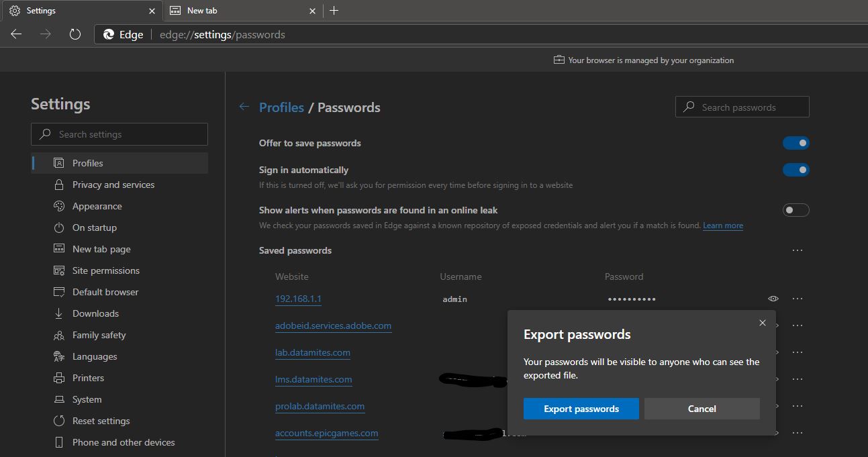Open more actions for Saved passwords
The image size is (868, 457).
click(798, 250)
